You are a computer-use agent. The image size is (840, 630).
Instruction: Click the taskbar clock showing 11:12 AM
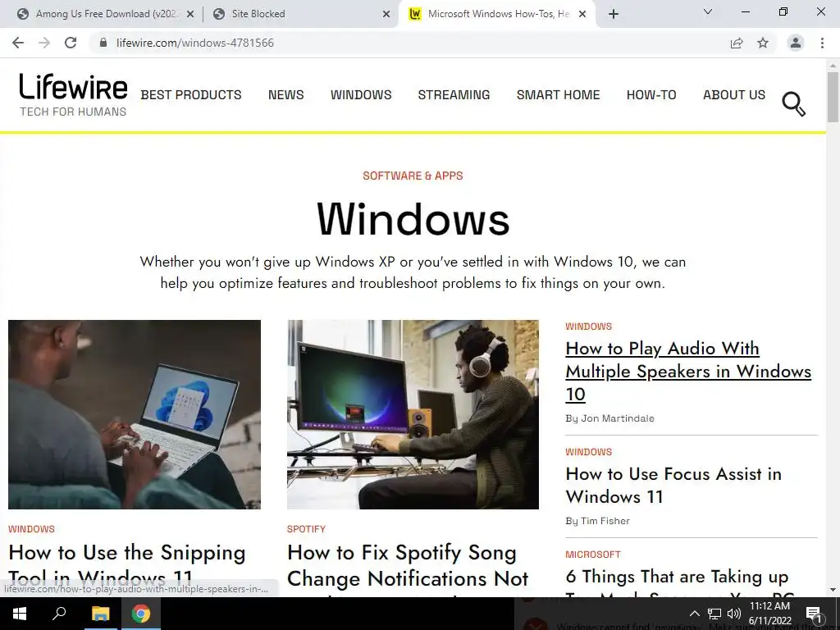coord(769,614)
